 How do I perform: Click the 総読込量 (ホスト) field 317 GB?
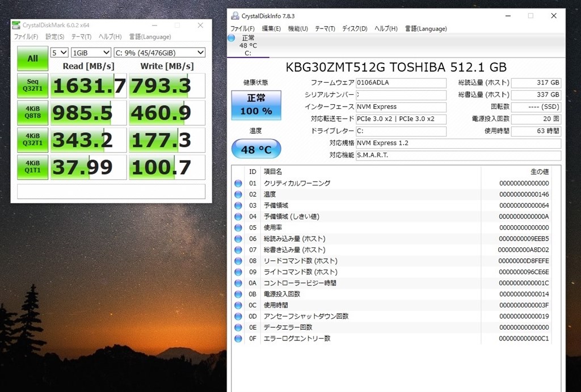coord(536,83)
